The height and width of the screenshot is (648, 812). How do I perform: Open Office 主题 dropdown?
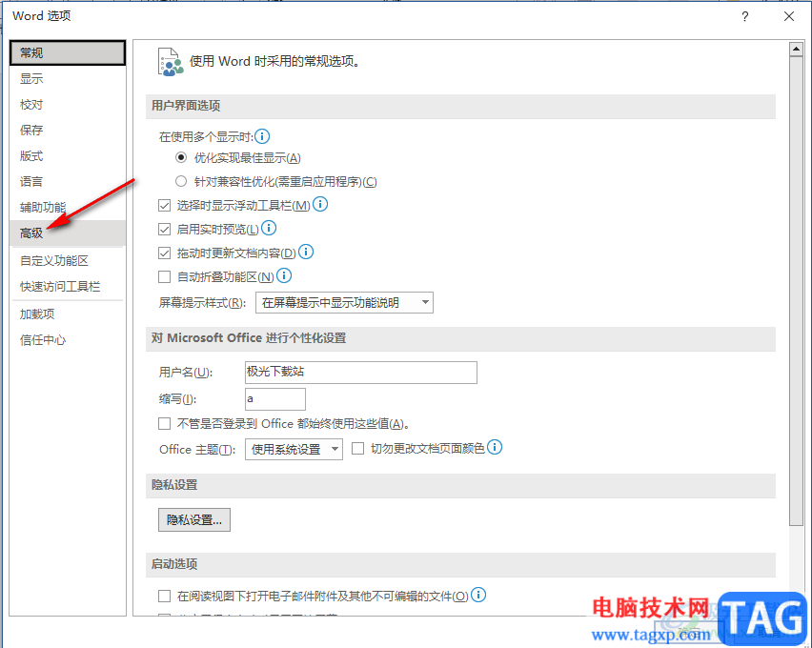[x=294, y=449]
